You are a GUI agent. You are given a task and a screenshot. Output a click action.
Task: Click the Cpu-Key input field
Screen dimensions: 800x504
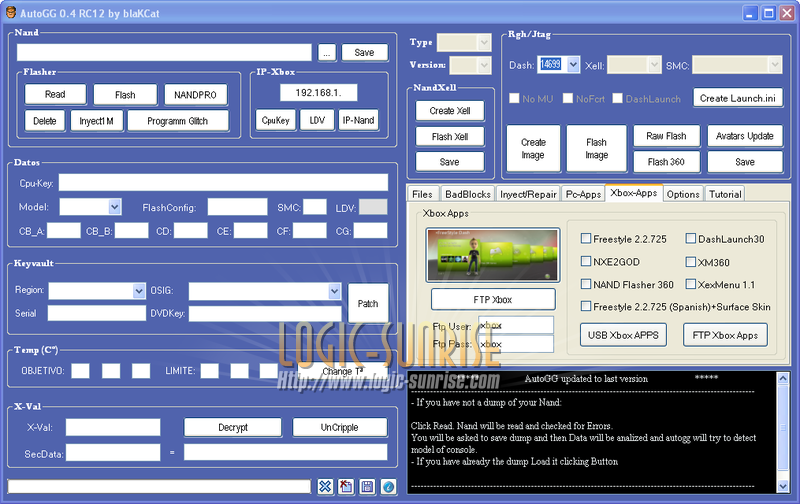pos(222,182)
